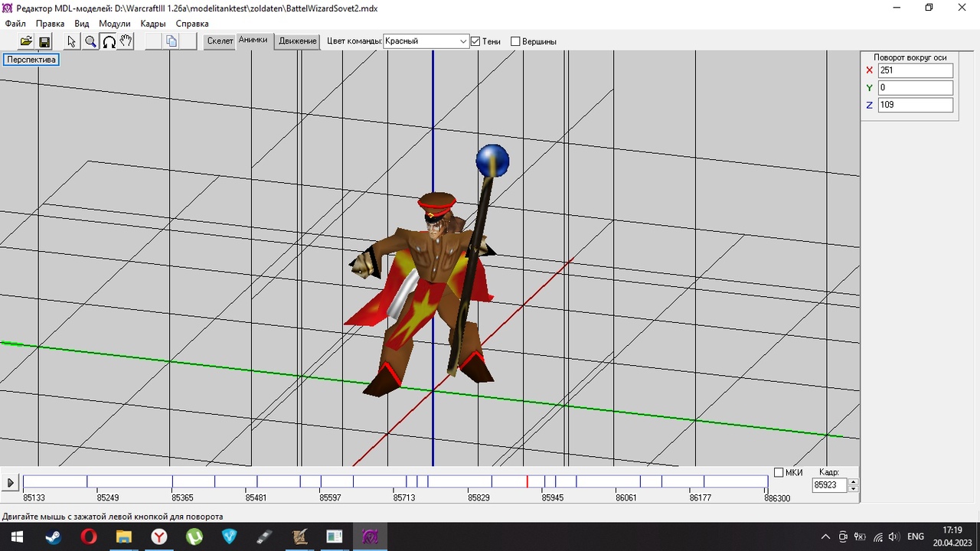Open Yandex Browser from the taskbar
The width and height of the screenshot is (980, 551).
point(159,536)
